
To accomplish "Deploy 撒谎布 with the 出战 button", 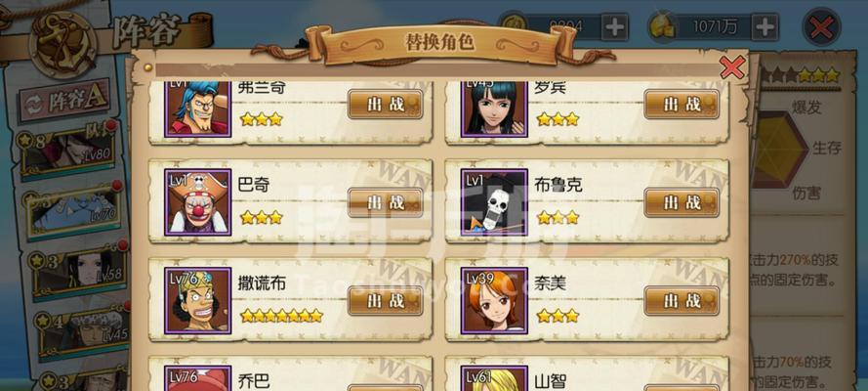I will [x=386, y=301].
